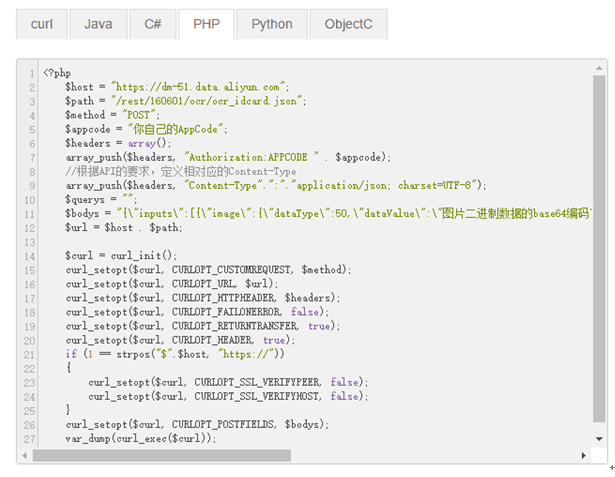615x477 pixels.
Task: Click CURLOPT_URL option in code
Action: point(204,284)
